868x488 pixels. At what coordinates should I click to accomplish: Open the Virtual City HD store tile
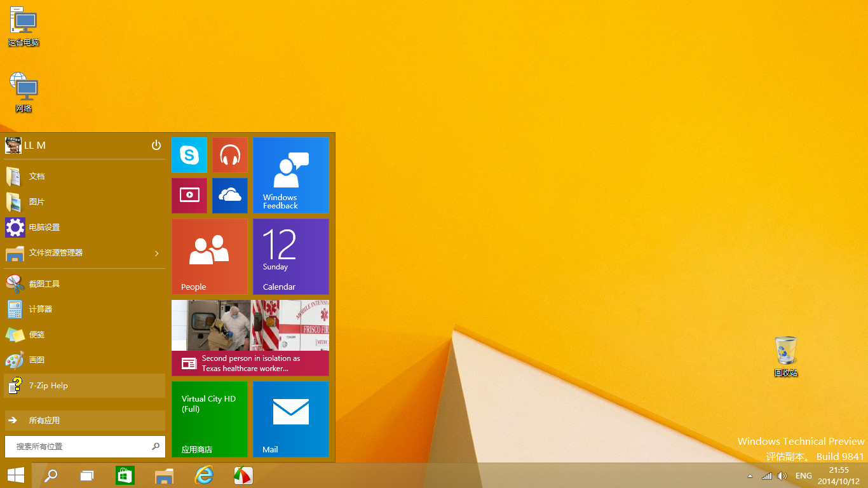[210, 419]
